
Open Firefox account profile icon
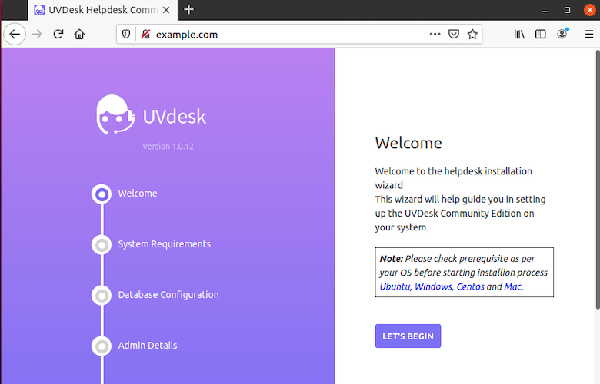562,34
